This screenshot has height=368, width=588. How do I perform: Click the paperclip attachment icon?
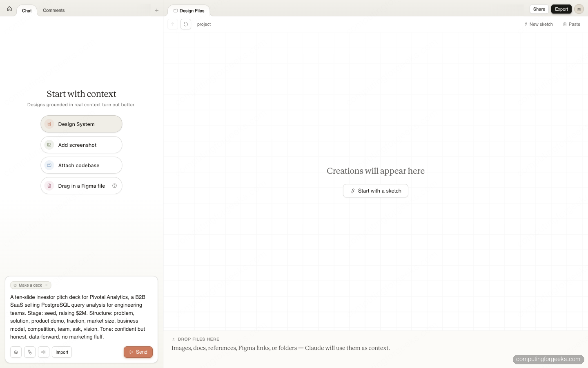[x=30, y=352]
